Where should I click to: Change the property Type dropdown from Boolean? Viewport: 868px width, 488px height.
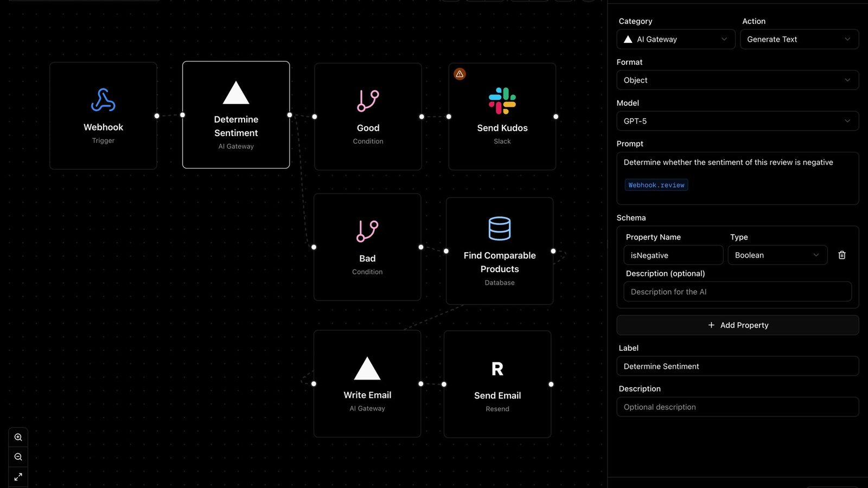(x=777, y=255)
